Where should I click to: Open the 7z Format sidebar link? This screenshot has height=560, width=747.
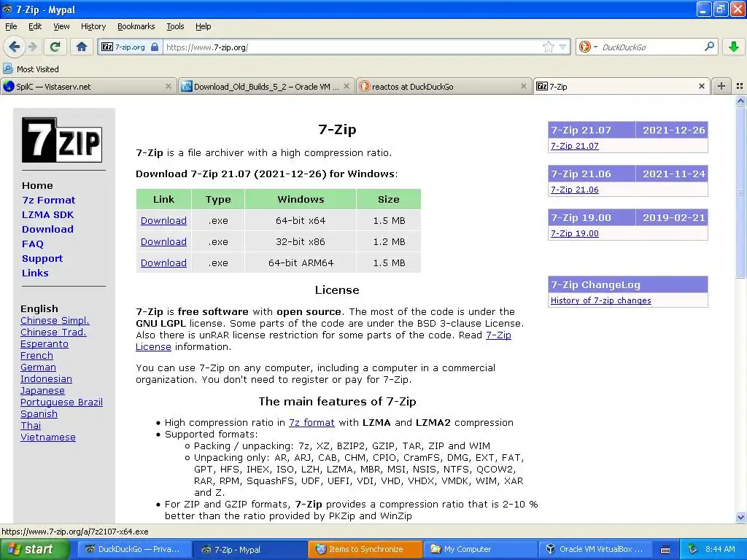pos(49,200)
